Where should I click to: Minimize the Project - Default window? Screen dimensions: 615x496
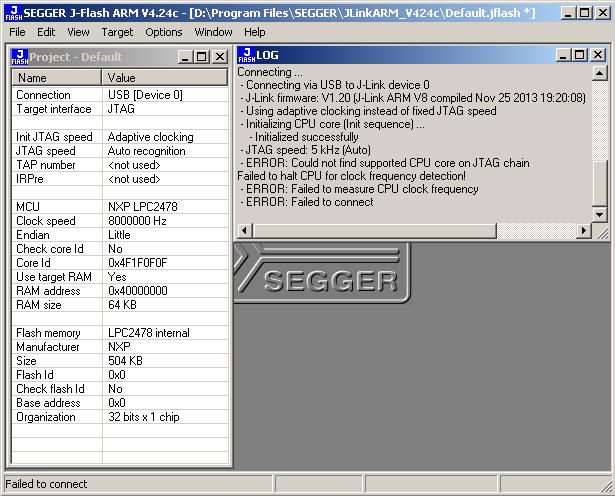coord(185,57)
